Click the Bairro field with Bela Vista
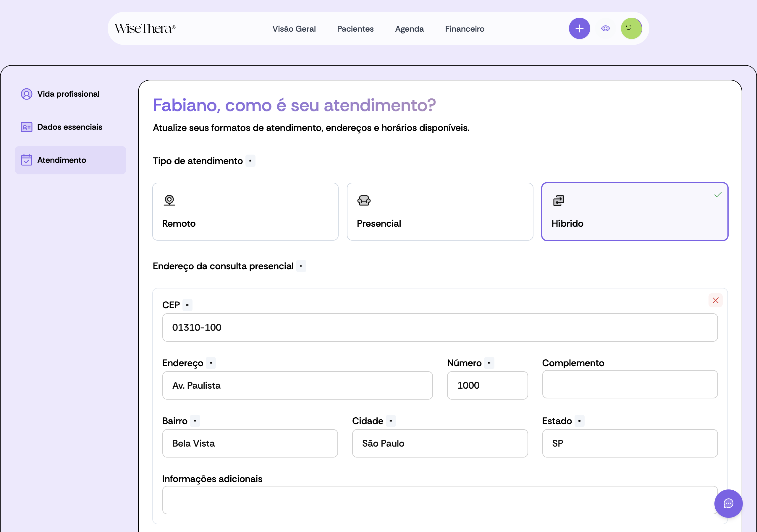Screen dimensions: 757x532 (x=250, y=443)
